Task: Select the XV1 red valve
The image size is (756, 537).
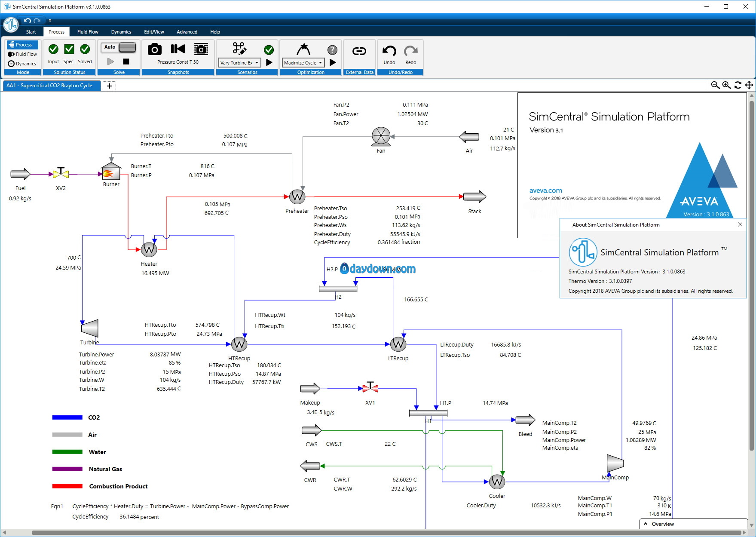Action: coord(370,387)
